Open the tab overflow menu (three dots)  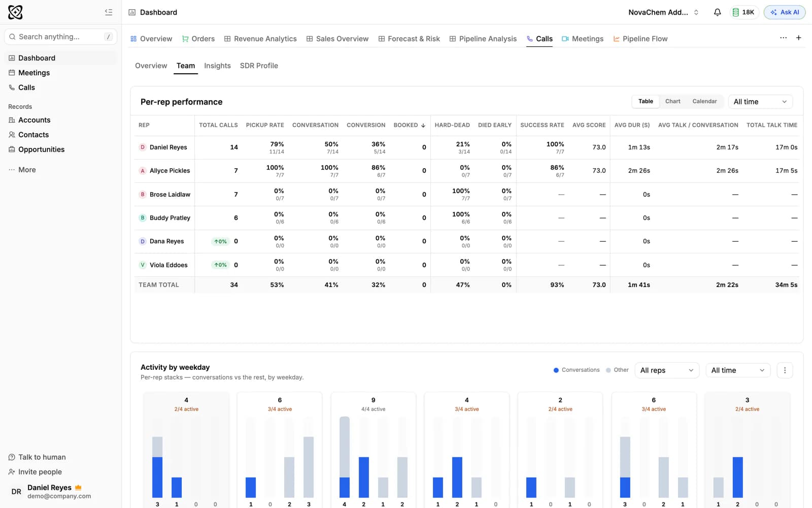coord(783,38)
